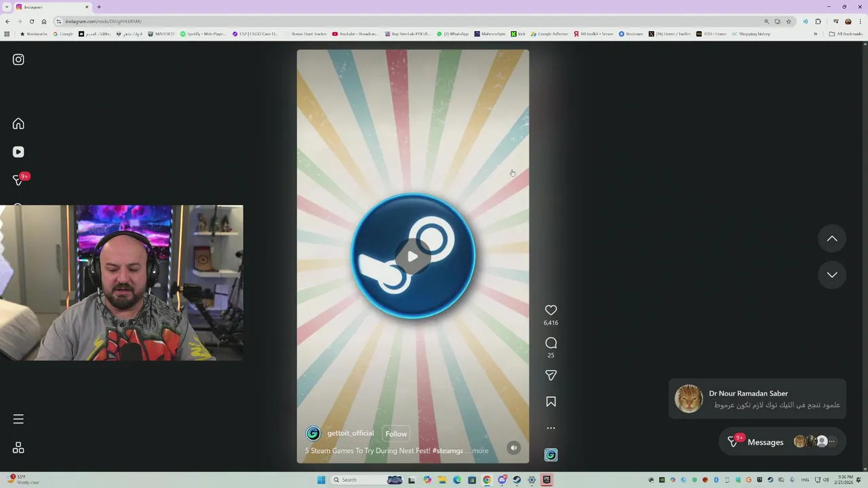Toggle the reel sound mute button
Screen dimensions: 868x488
[514, 447]
